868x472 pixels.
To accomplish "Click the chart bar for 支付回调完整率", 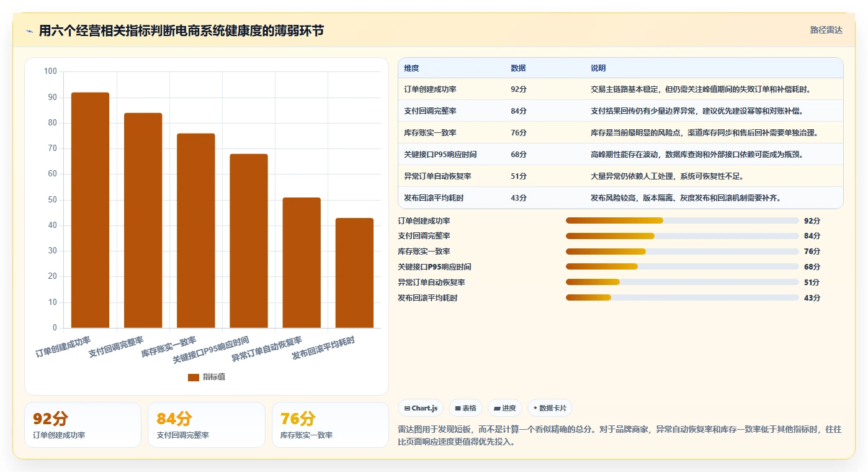I will pyautogui.click(x=143, y=220).
